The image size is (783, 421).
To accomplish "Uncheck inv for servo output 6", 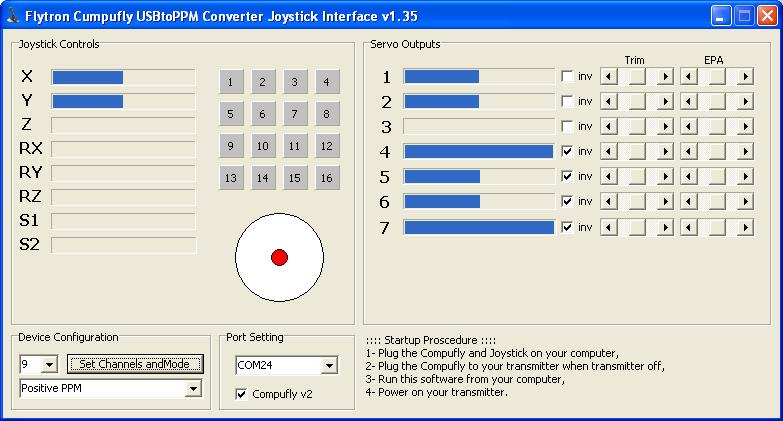I will coord(567,201).
